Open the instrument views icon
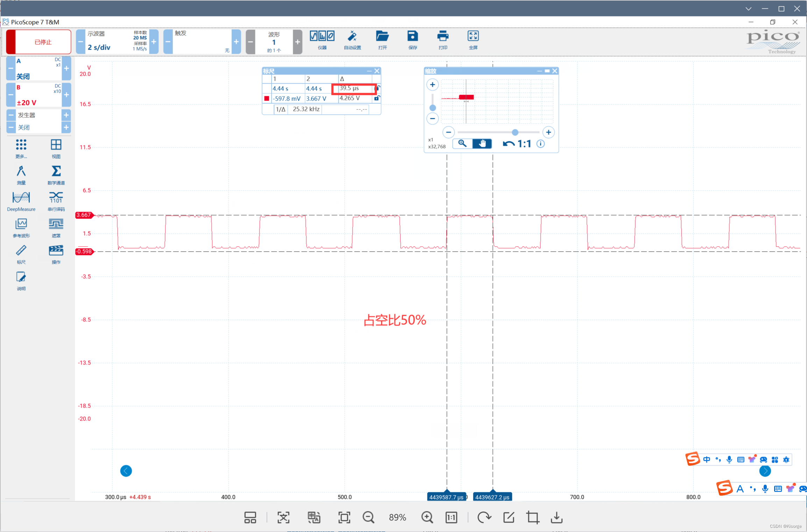 (322, 40)
